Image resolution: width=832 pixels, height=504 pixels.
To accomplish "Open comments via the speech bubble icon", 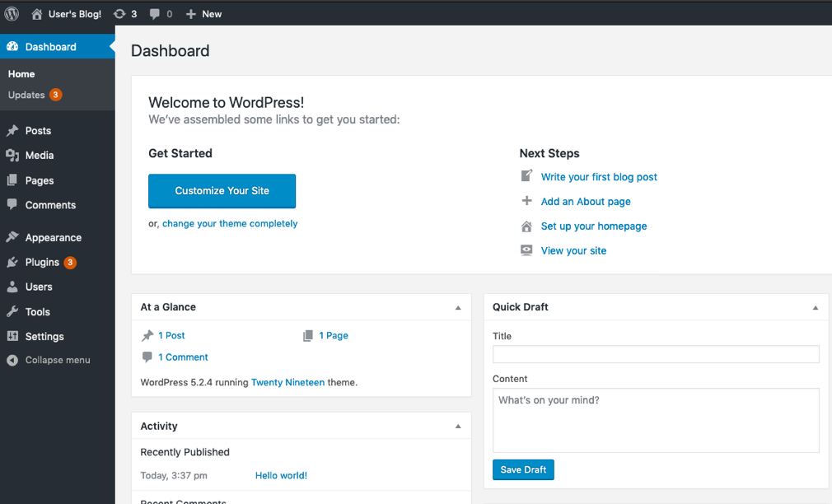I will click(155, 13).
